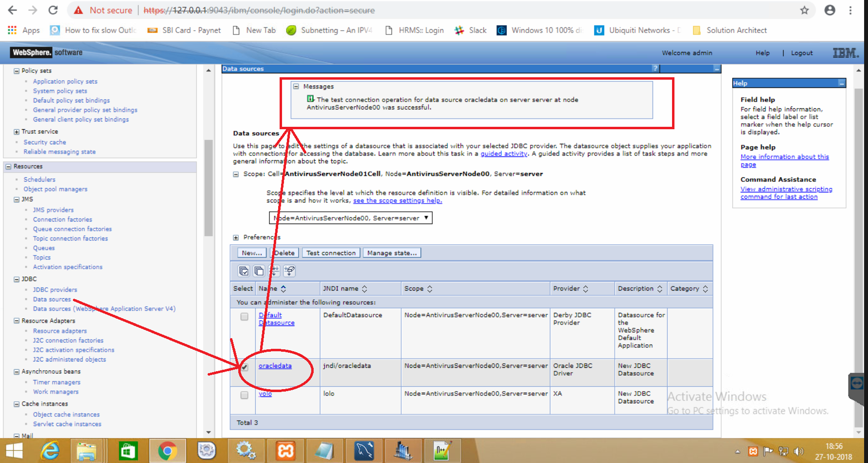Click the volume icon in system tray
Image resolution: width=868 pixels, height=463 pixels.
click(x=798, y=451)
